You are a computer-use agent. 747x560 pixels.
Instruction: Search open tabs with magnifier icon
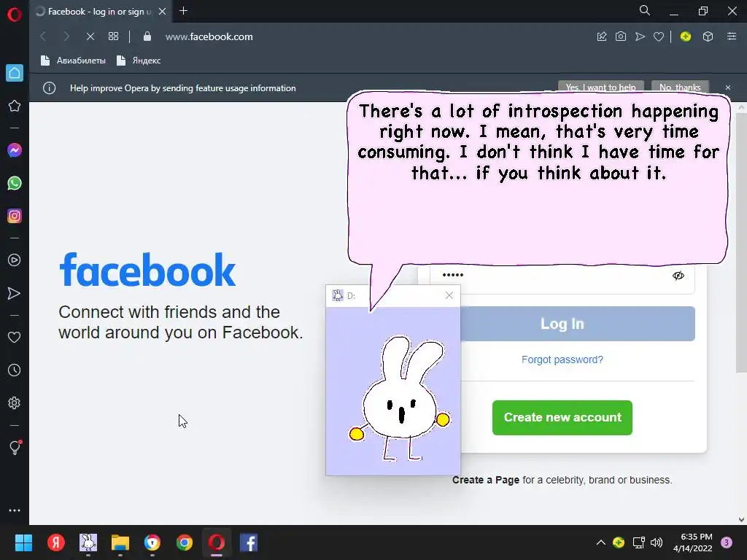click(645, 10)
